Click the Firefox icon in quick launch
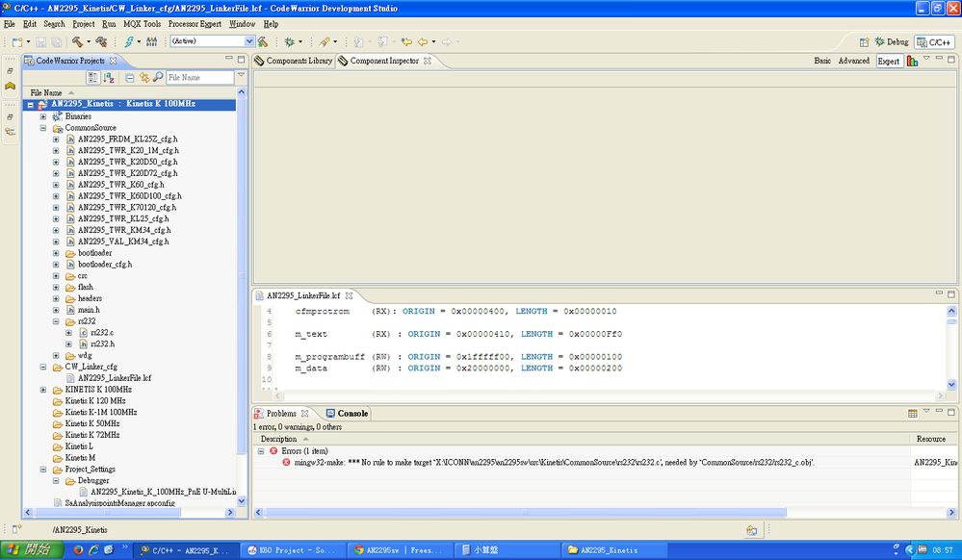The height and width of the screenshot is (560, 962). (78, 550)
